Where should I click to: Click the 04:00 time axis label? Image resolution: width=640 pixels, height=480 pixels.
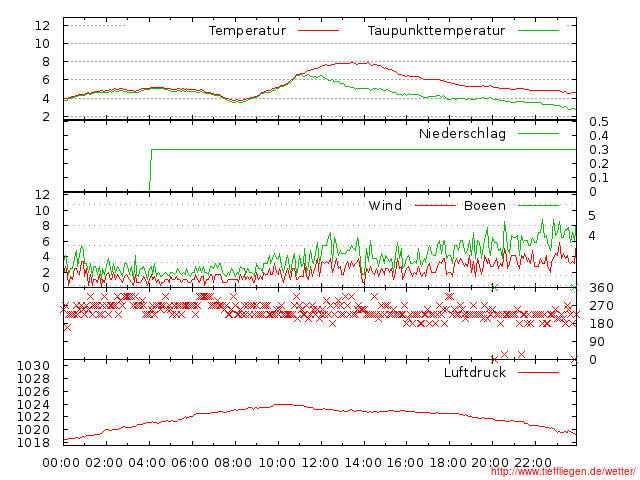(x=147, y=463)
